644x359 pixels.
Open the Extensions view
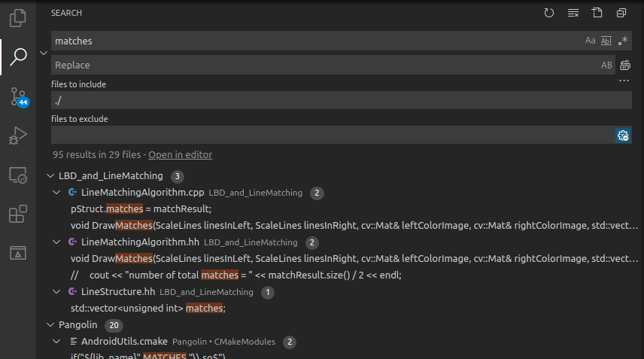[17, 214]
